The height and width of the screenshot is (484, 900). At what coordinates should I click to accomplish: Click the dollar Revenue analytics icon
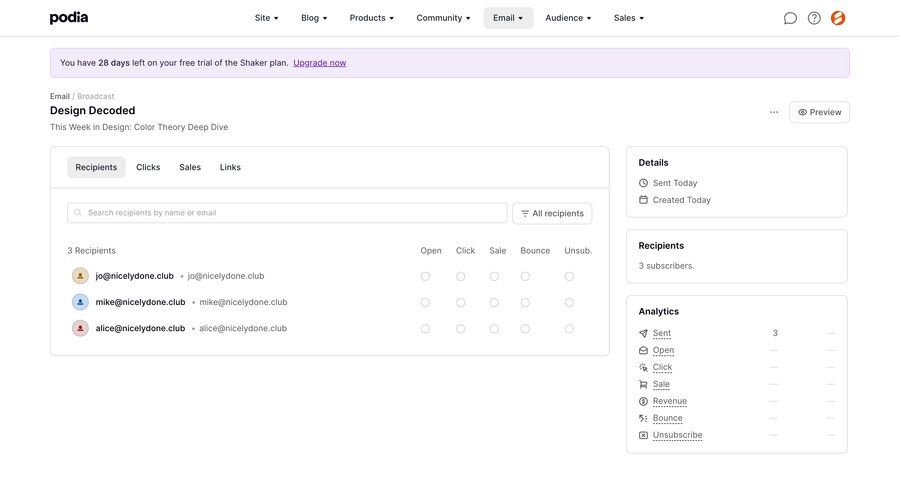(643, 401)
